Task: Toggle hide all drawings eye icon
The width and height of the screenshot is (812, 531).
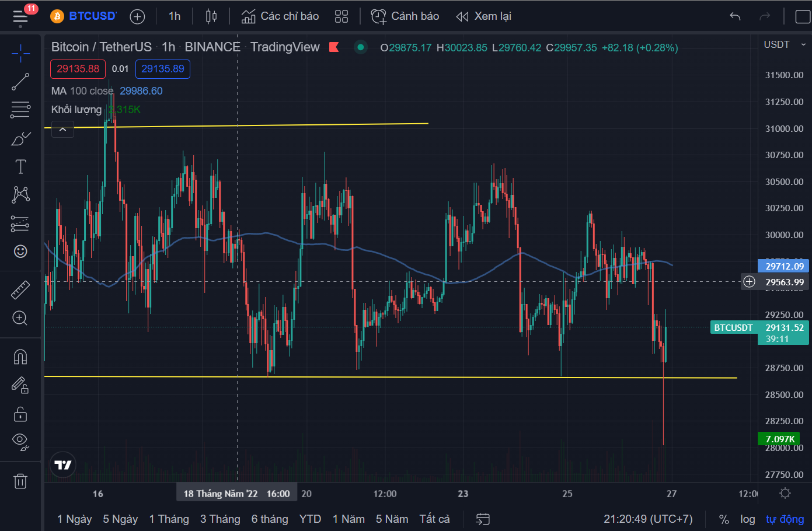Action: pyautogui.click(x=20, y=442)
